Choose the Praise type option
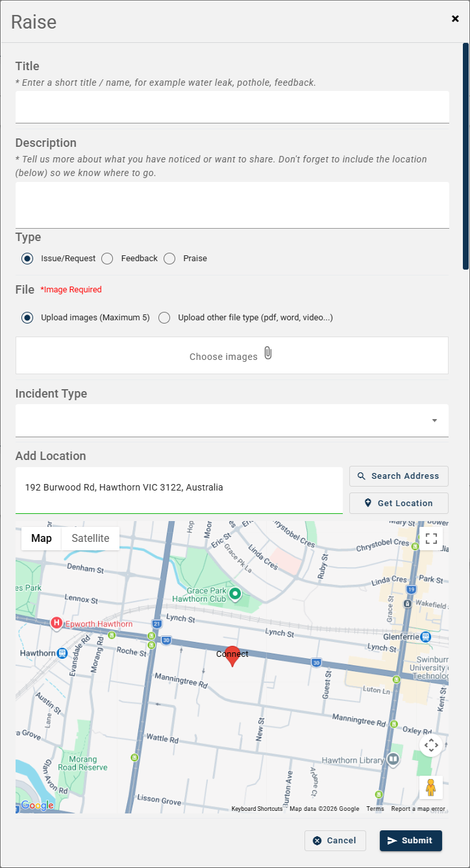Viewport: 470px width, 868px height. [169, 259]
